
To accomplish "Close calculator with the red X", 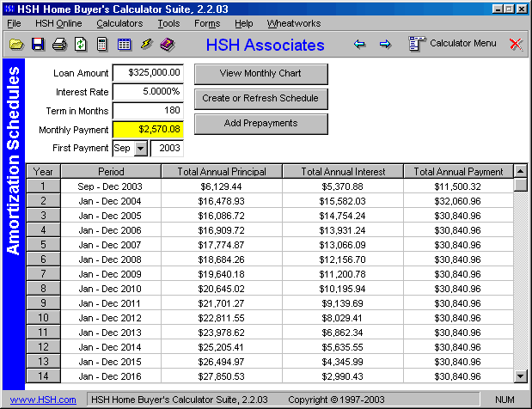I will (516, 44).
